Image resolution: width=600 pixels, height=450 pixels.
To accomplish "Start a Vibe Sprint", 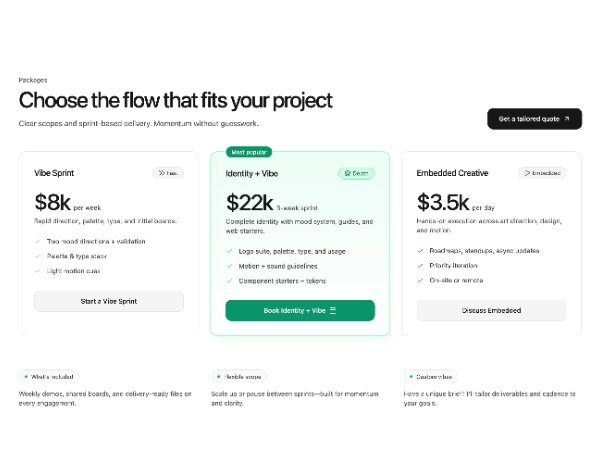I will 109,301.
